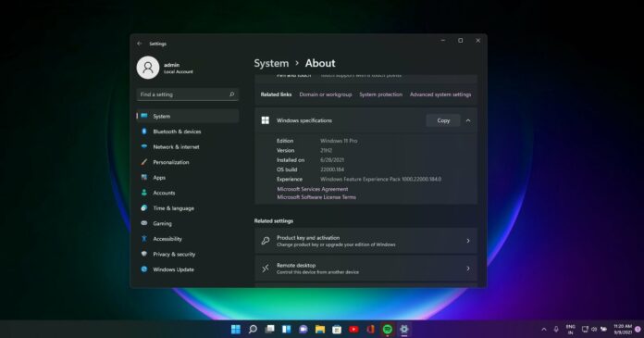Image resolution: width=644 pixels, height=338 pixels.
Task: Open Domain or workgroup link
Action: [x=326, y=94]
